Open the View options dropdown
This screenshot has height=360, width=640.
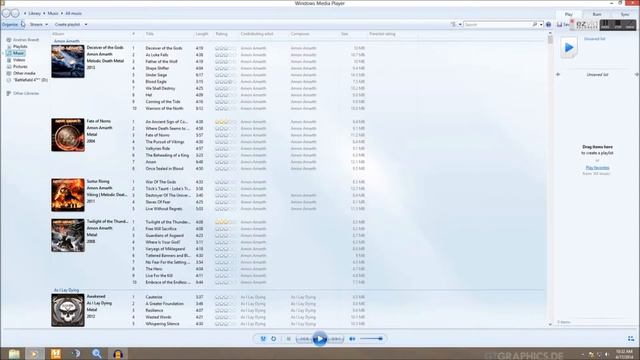pyautogui.click(x=460, y=24)
